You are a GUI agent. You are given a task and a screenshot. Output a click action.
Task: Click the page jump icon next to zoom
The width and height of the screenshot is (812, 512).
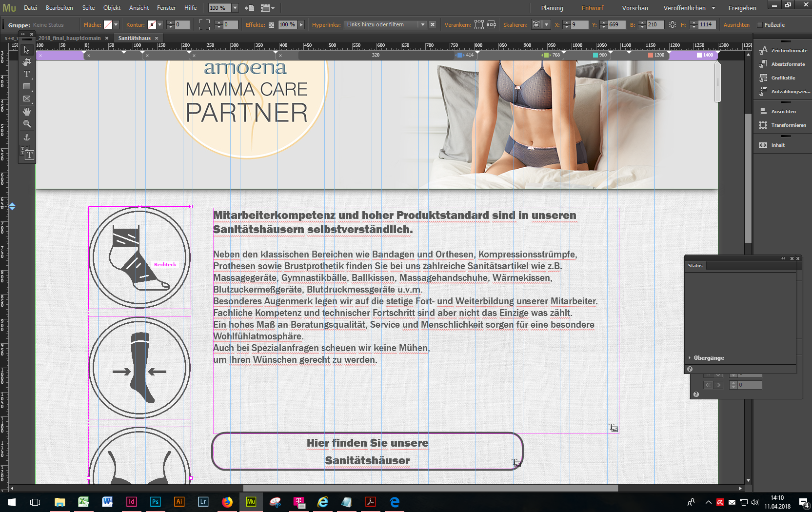coord(249,8)
